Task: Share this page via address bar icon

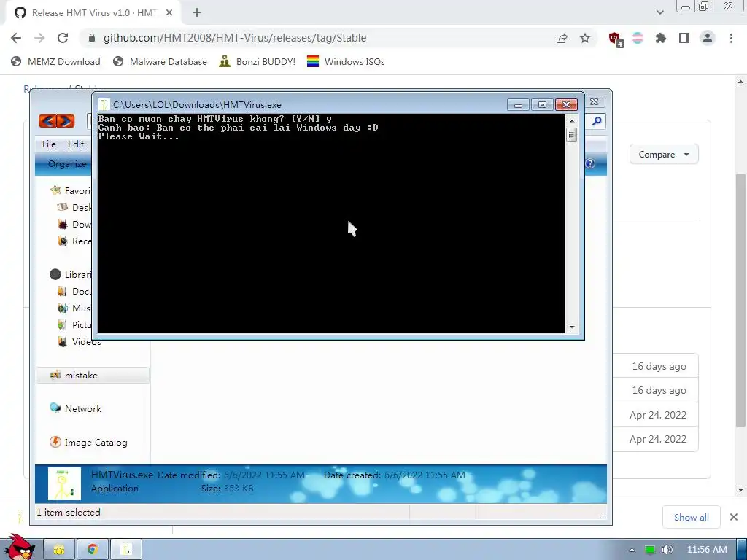Action: coord(562,38)
